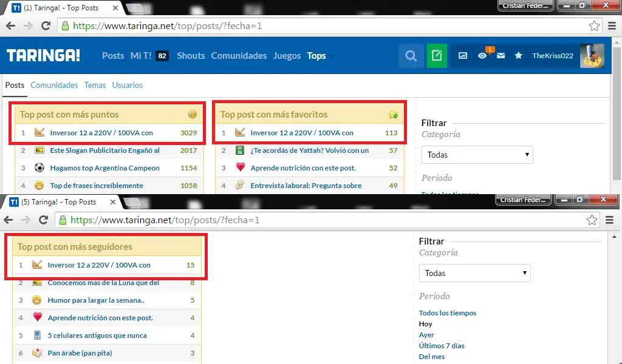The height and width of the screenshot is (364, 622).
Task: Open Humor para largar la semana post
Action: (x=96, y=300)
